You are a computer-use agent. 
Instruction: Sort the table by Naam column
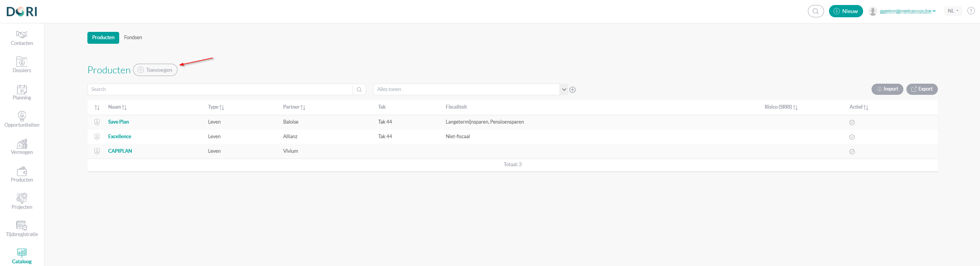tap(117, 107)
